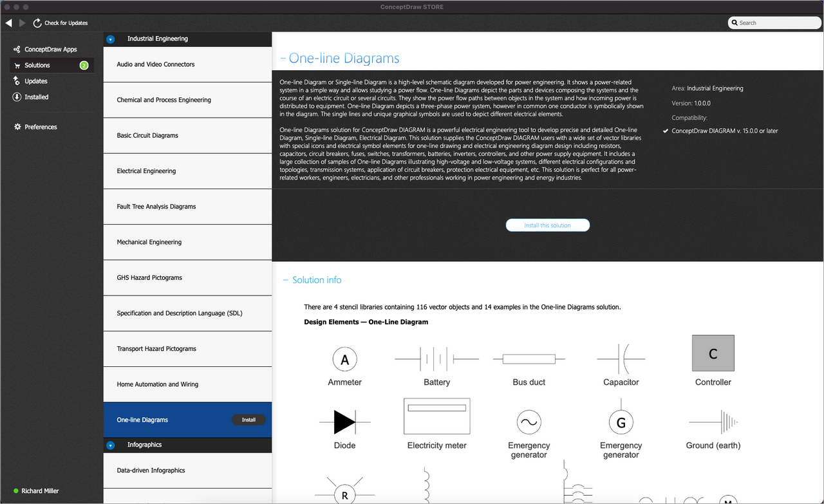Open the Updates section
Image resolution: width=824 pixels, height=504 pixels.
point(30,81)
